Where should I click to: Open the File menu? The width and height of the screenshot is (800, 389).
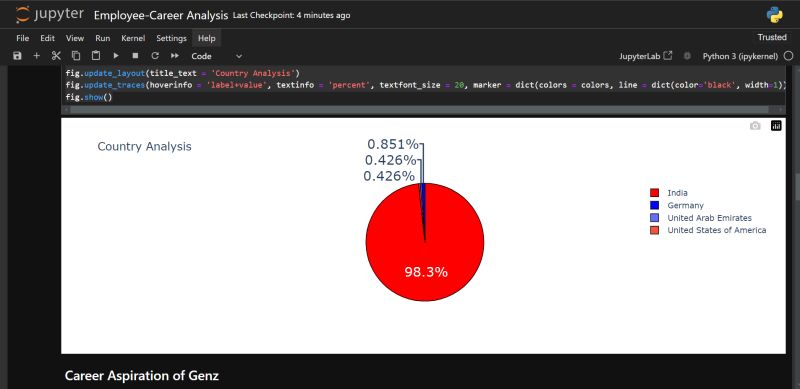click(22, 38)
